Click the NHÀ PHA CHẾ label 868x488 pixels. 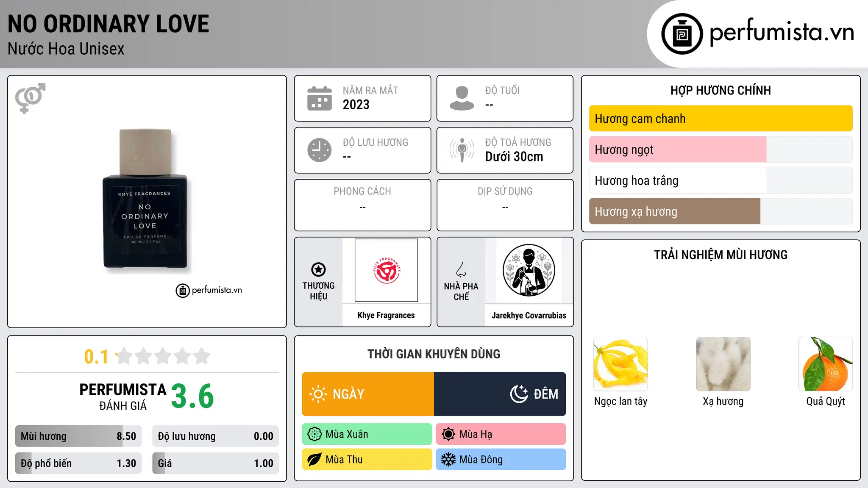pos(461,291)
